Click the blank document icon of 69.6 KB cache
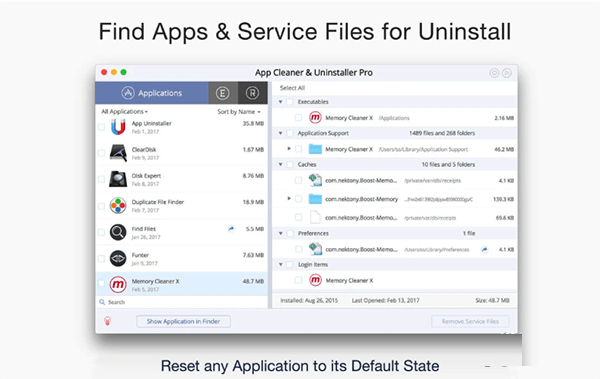The height and width of the screenshot is (379, 600). 315,217
